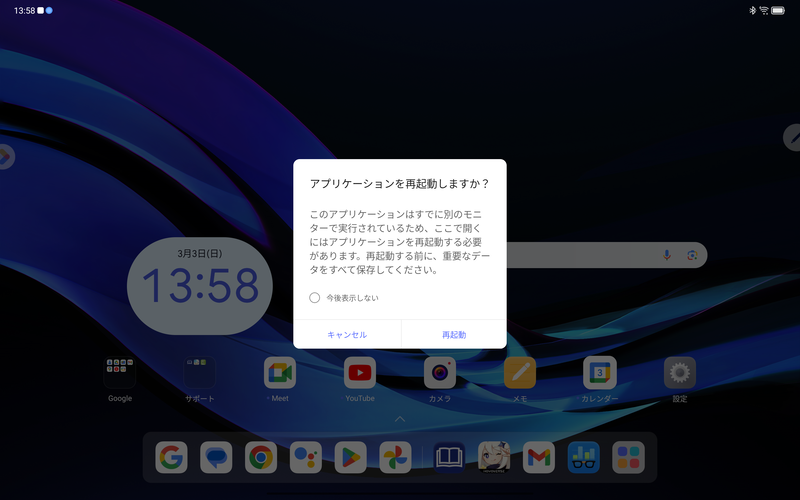Open the Google folder on the home screen

click(120, 373)
